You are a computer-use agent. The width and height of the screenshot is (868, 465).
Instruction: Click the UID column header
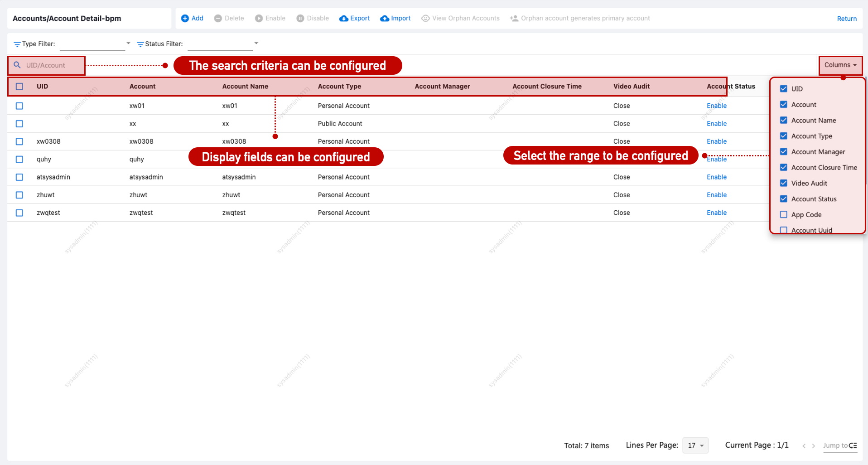[42, 86]
